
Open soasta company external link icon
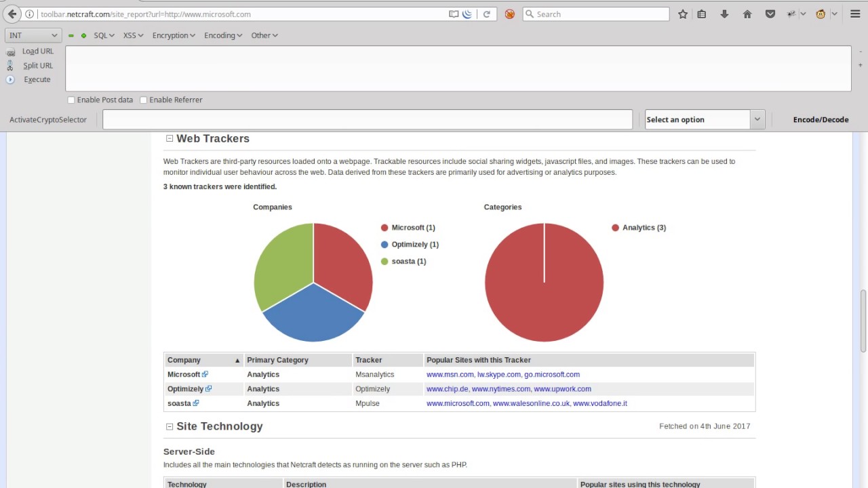(x=196, y=403)
